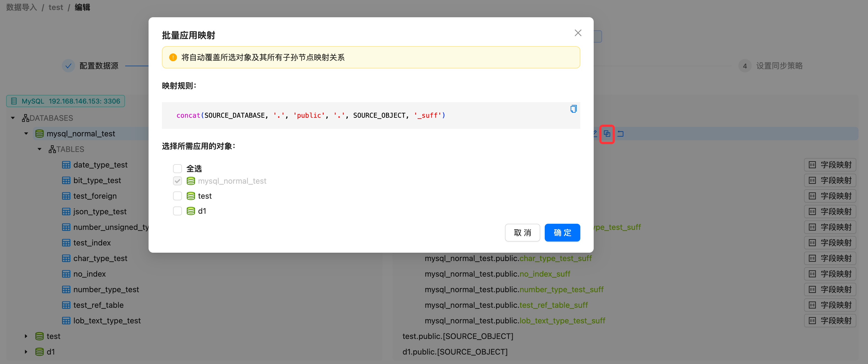Open 字段映射 for number_type_test_suff row
Screen dimensions: 868x364
point(830,289)
